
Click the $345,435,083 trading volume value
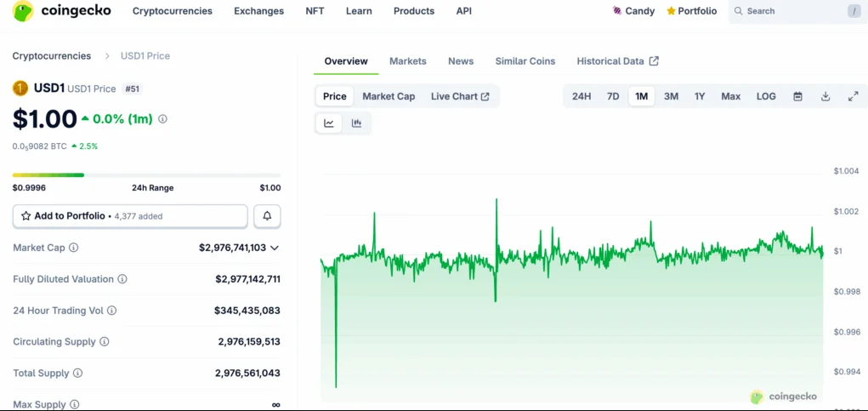(x=247, y=311)
